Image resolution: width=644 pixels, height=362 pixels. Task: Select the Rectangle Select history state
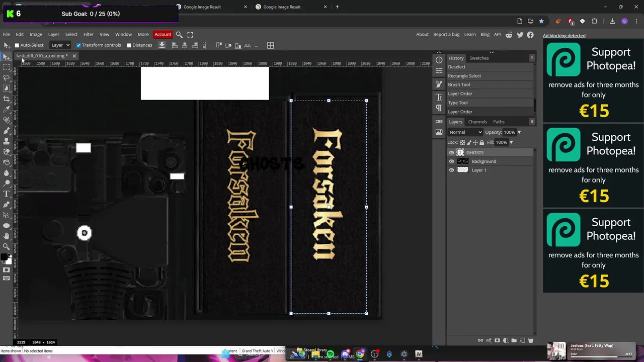(490, 76)
